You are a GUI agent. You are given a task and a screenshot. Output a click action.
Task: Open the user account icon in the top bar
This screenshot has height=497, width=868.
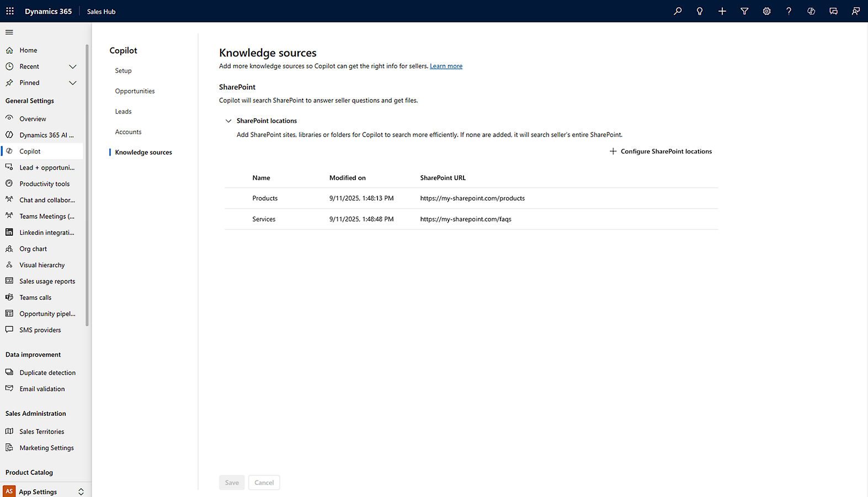pos(855,11)
